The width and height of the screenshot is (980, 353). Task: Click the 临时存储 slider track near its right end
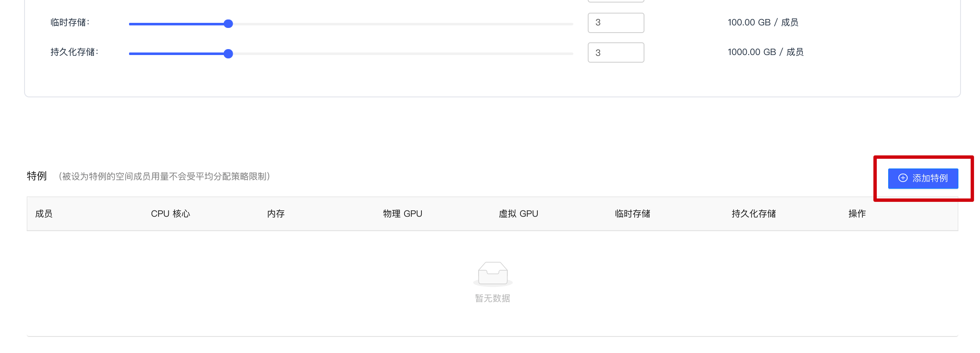[x=563, y=24]
